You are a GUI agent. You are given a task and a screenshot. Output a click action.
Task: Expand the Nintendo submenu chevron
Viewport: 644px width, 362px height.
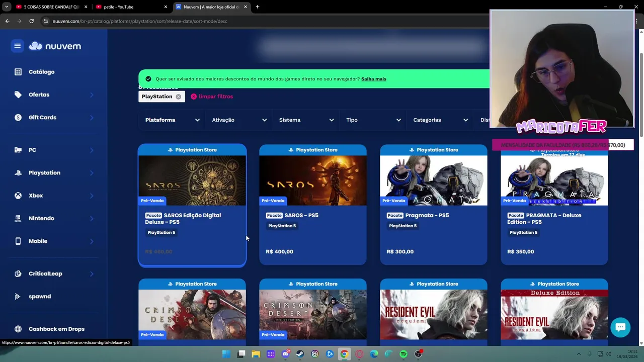point(92,218)
